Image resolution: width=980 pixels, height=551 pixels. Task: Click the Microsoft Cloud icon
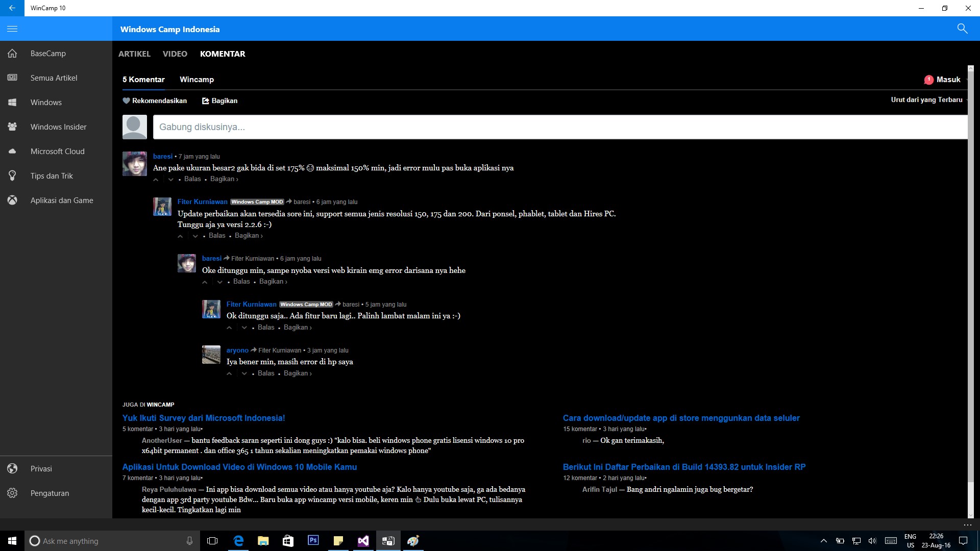click(12, 152)
